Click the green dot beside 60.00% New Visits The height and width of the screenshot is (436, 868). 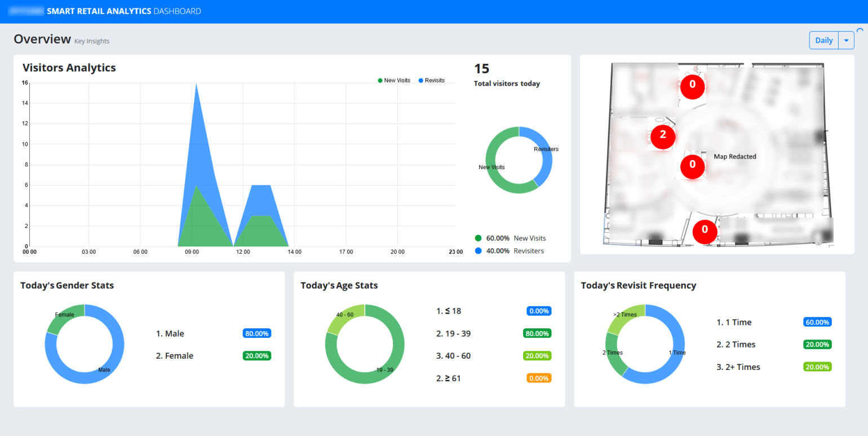coord(479,238)
